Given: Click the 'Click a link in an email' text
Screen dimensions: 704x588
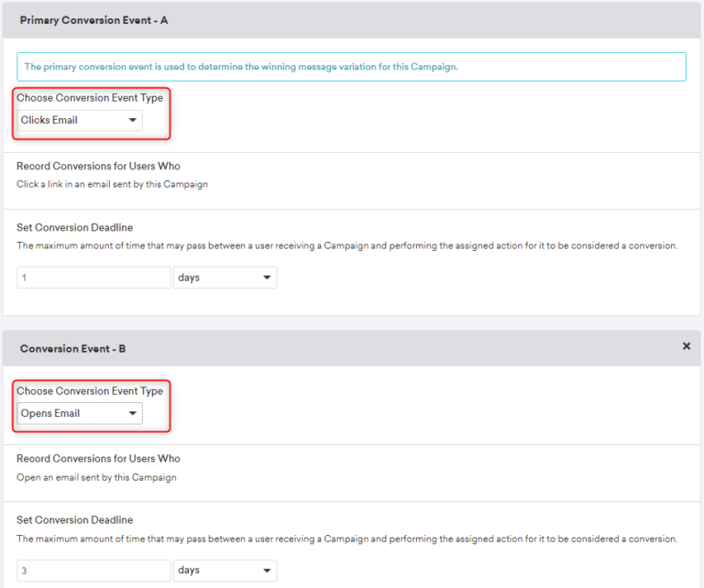Looking at the screenshot, I should click(112, 184).
